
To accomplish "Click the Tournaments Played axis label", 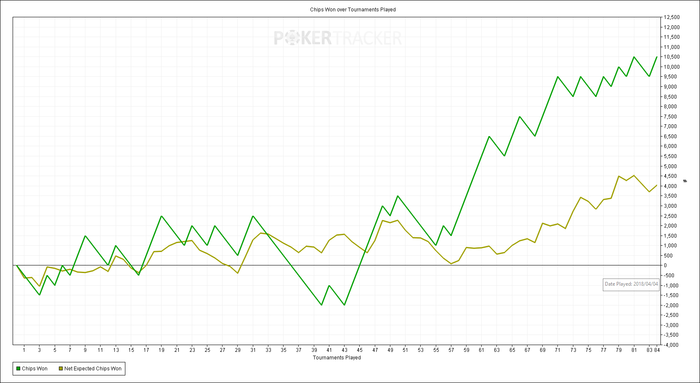I will (x=337, y=358).
